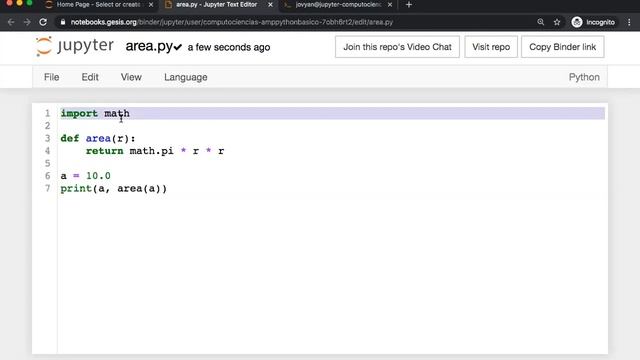
Task: Click the area.py filename to rename it
Action: 149,46
